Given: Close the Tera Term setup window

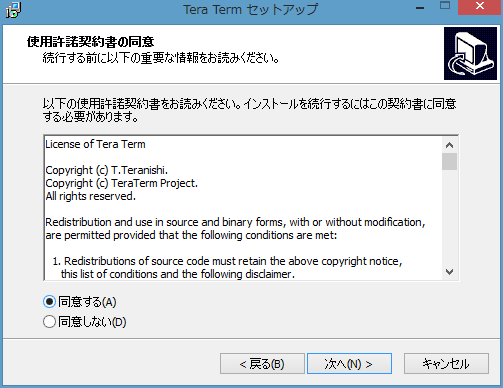Looking at the screenshot, I should point(480,7).
